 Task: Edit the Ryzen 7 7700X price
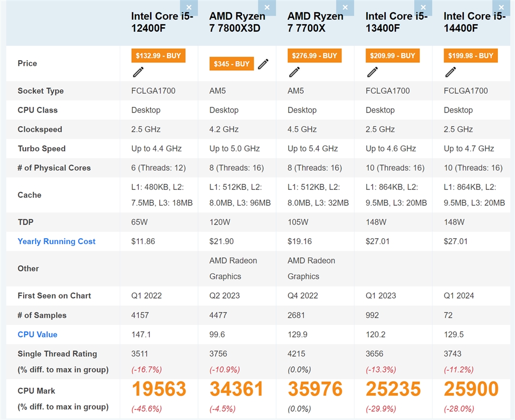click(x=295, y=72)
